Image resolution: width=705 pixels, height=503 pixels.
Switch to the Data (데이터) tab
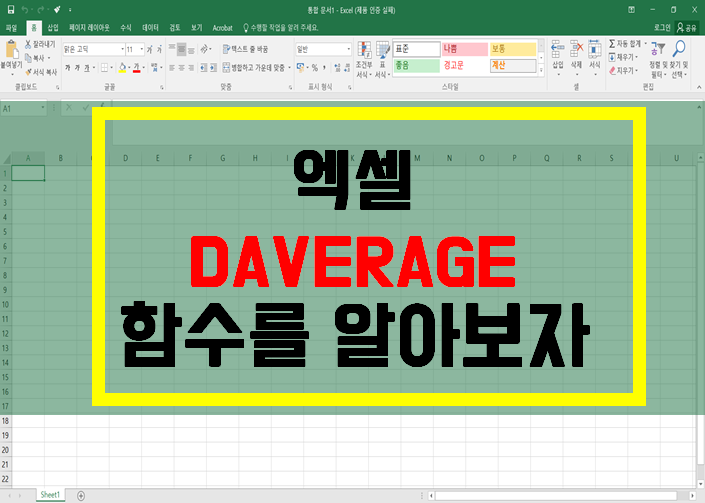[x=150, y=28]
